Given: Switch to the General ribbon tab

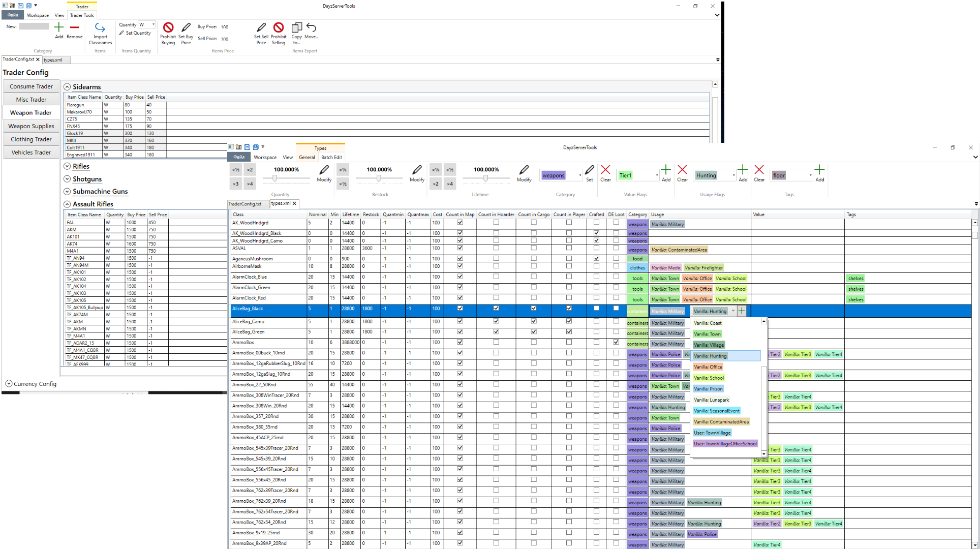Looking at the screenshot, I should pyautogui.click(x=307, y=157).
